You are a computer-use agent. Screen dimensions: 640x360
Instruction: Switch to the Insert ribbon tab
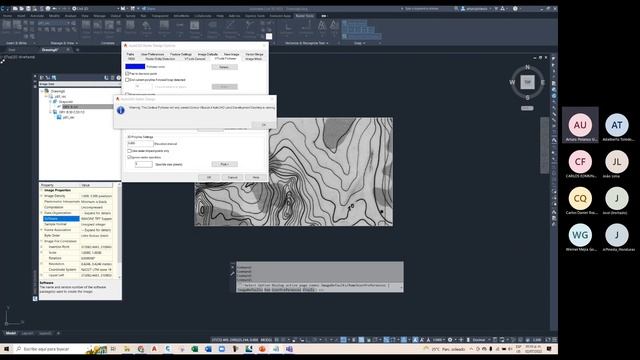click(21, 16)
